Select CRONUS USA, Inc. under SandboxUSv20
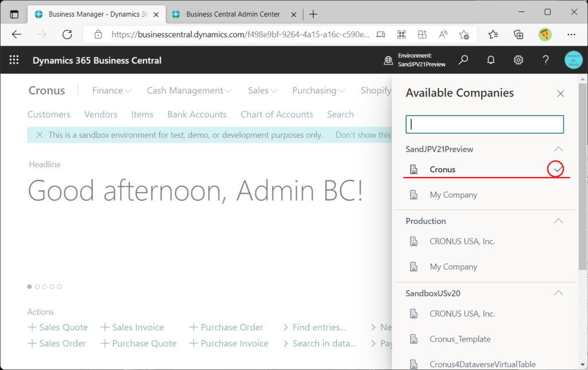The width and height of the screenshot is (588, 370). point(485,314)
